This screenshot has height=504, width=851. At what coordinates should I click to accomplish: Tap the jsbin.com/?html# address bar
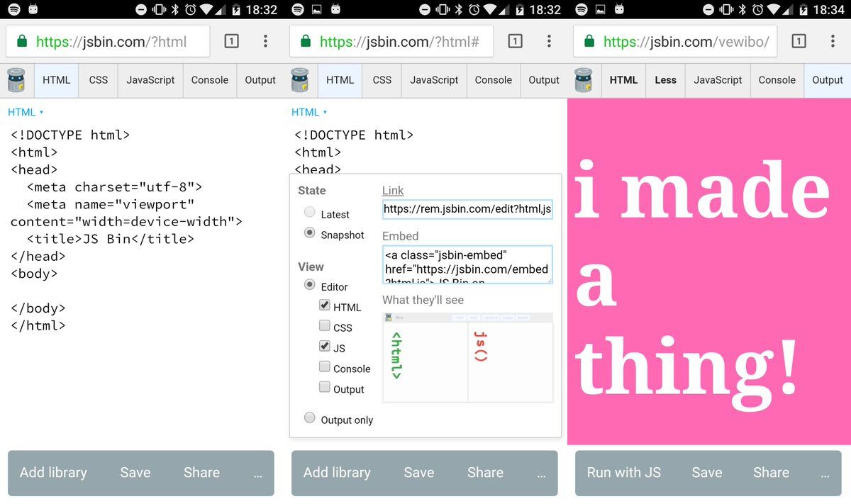click(x=391, y=42)
